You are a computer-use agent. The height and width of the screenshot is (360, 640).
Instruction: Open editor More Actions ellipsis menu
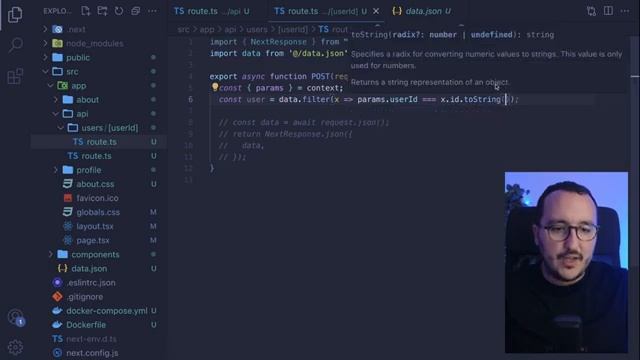pos(625,11)
